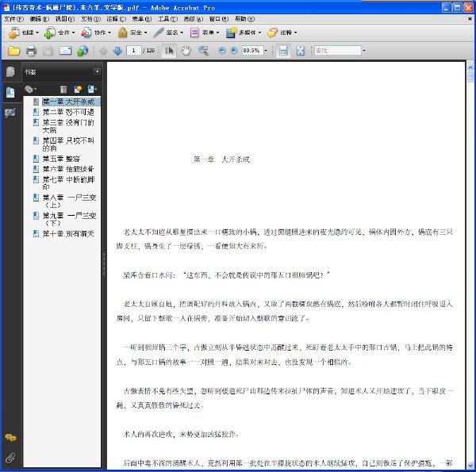Activate the Hand tool
476x472 pixels.
pyautogui.click(x=186, y=51)
